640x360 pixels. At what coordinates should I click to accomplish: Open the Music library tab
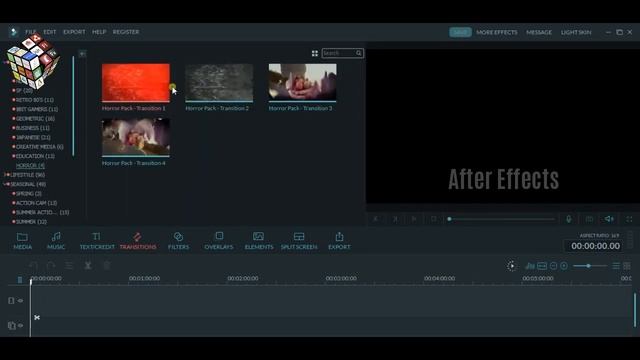[56, 241]
